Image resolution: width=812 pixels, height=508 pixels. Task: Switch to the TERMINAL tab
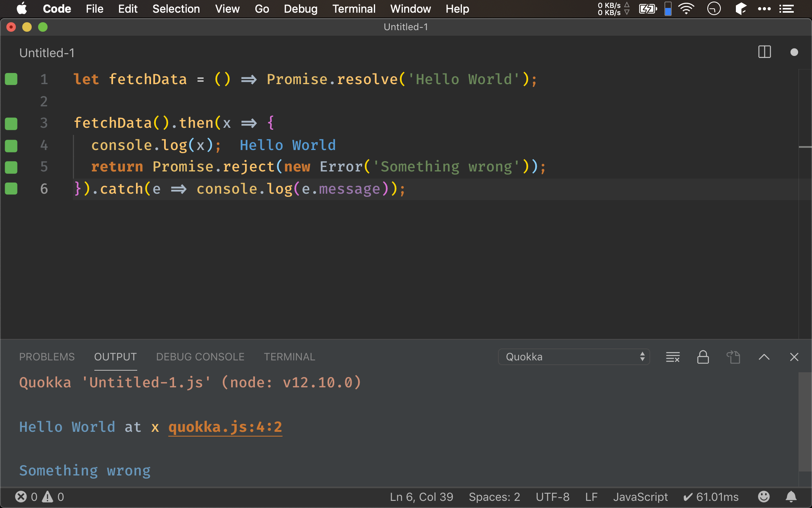289,357
